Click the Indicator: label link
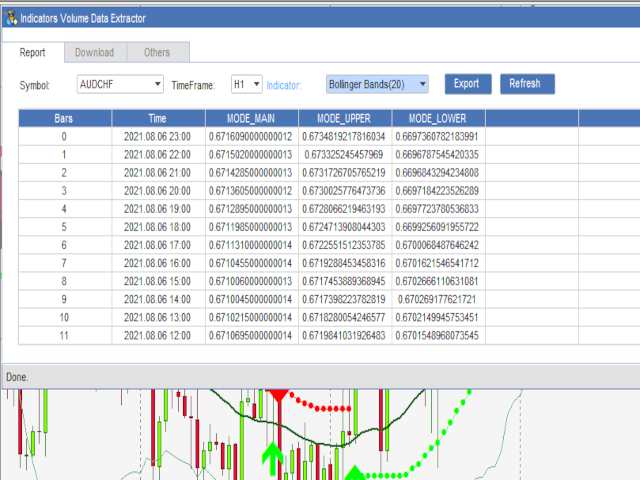The height and width of the screenshot is (480, 640). point(284,85)
